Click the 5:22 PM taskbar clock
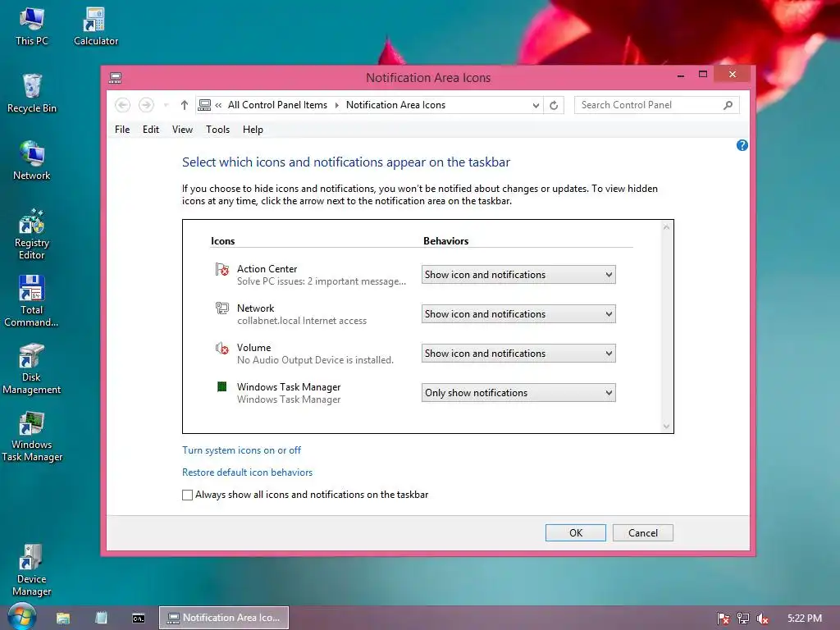The image size is (840, 630). tap(805, 619)
